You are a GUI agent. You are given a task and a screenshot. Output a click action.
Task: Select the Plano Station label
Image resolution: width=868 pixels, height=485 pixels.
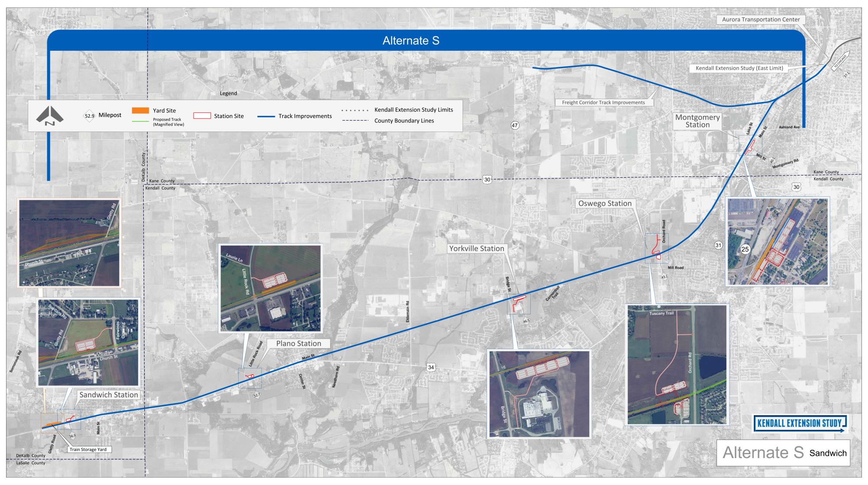299,343
